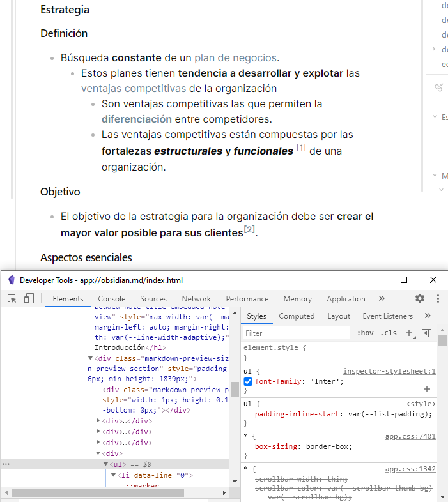Activate the inspect element picker icon
Image resolution: width=448 pixels, height=502 pixels.
point(12,299)
